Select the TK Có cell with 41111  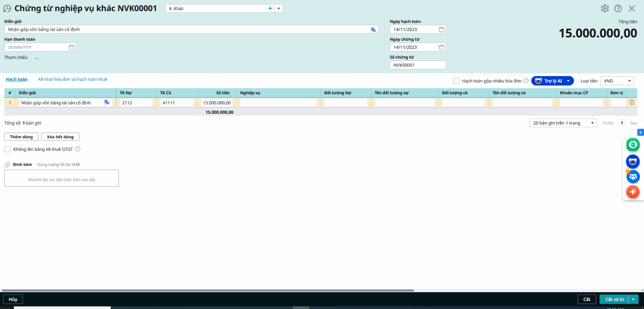[177, 103]
